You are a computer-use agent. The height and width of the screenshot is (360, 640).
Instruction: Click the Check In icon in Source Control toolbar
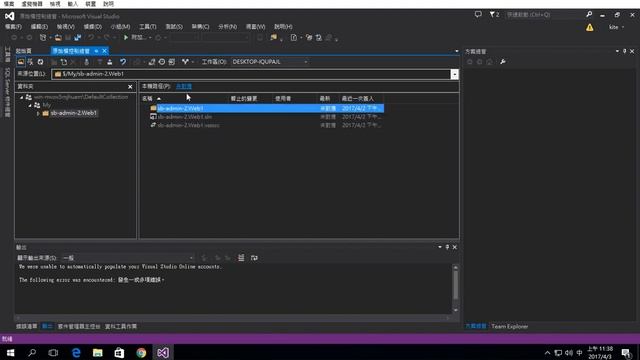[109, 62]
